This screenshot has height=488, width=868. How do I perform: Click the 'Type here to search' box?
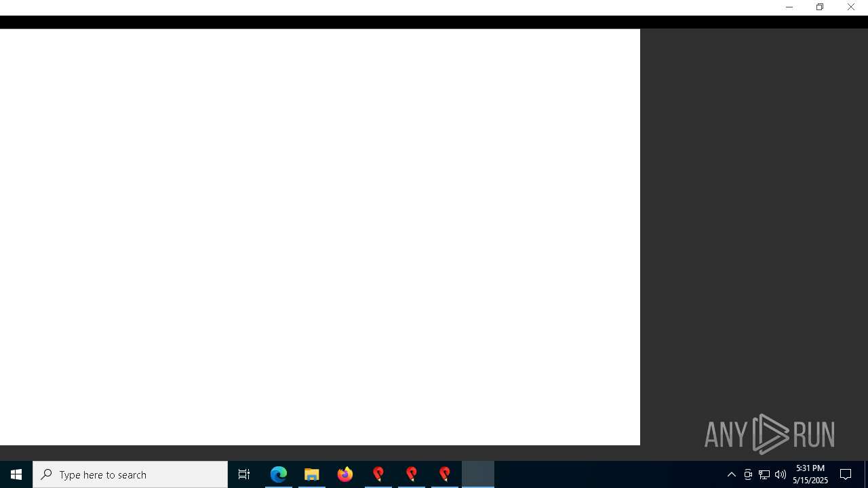[x=130, y=474]
